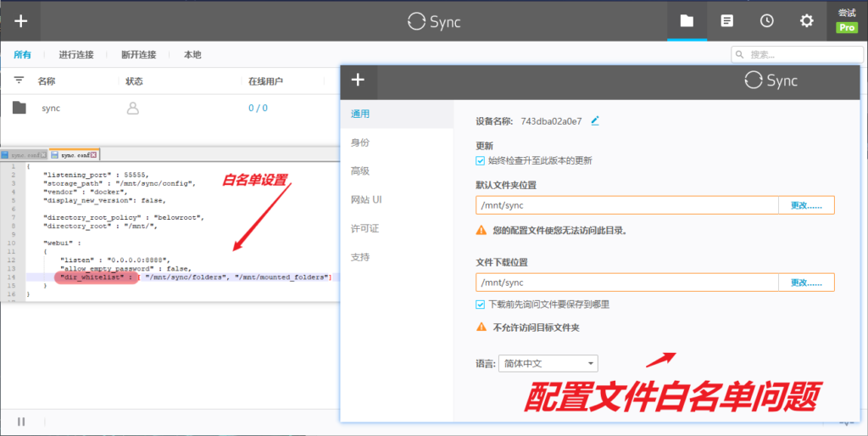Open the History list icon in top bar
The height and width of the screenshot is (436, 868).
pos(726,21)
